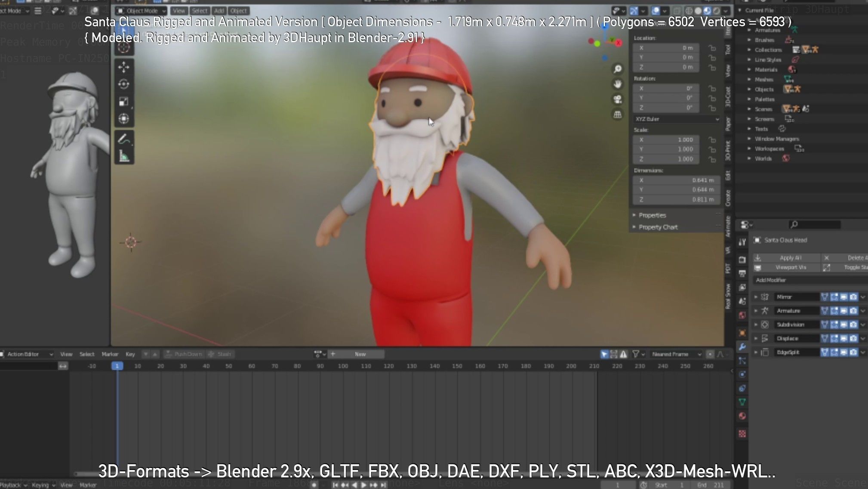Image resolution: width=868 pixels, height=489 pixels.
Task: Open the Object properties orange square tab
Action: point(742,333)
